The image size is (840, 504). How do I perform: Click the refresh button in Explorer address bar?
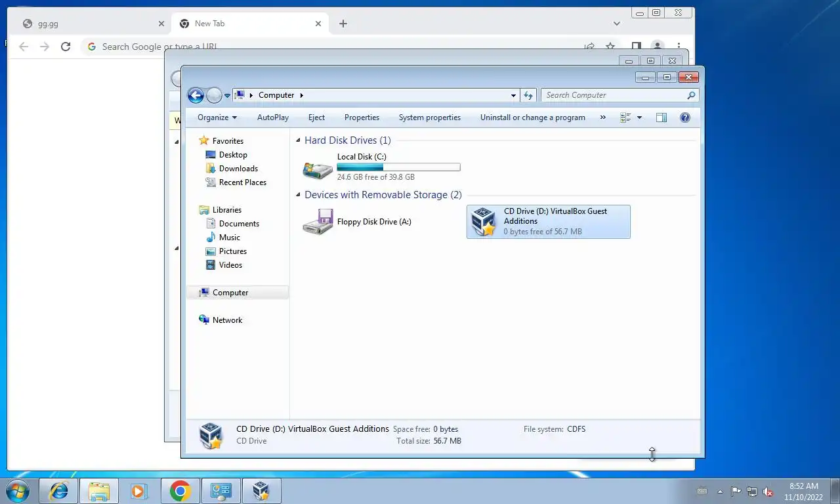pos(528,95)
